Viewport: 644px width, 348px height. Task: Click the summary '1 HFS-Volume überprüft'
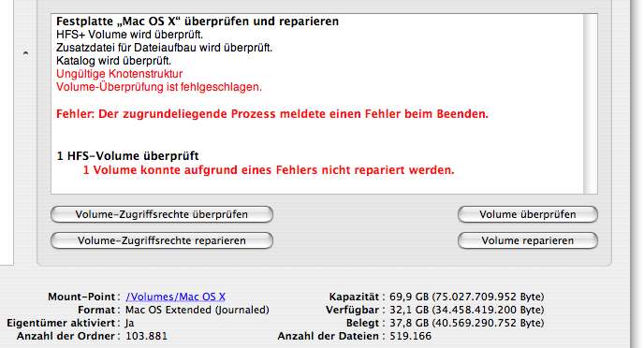[x=127, y=156]
